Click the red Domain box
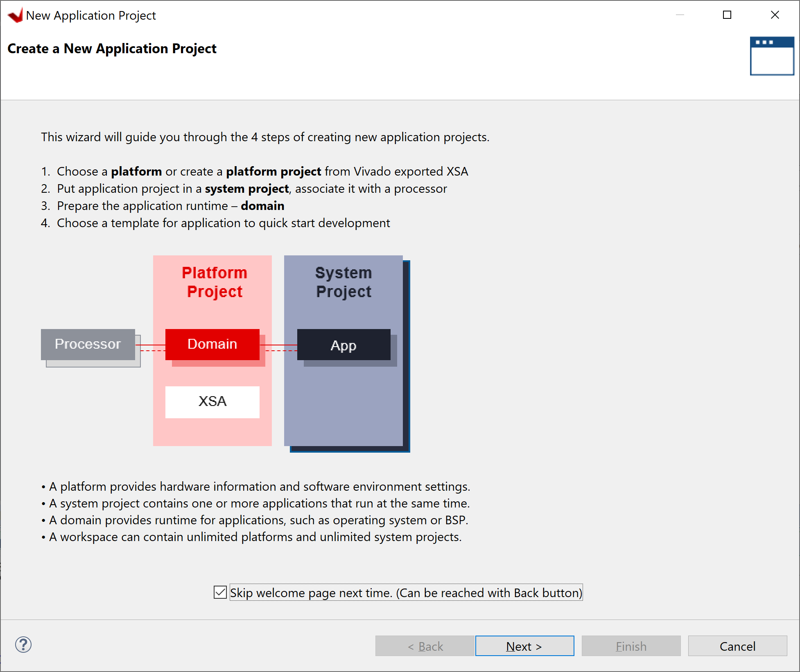Image resolution: width=800 pixels, height=672 pixels. (x=212, y=344)
